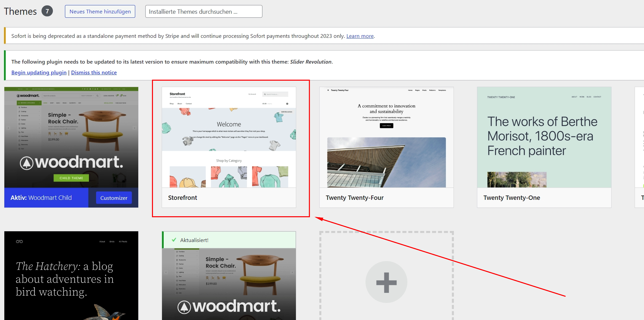Image resolution: width=644 pixels, height=320 pixels.
Task: Click the theme count badge '7'
Action: click(x=47, y=11)
